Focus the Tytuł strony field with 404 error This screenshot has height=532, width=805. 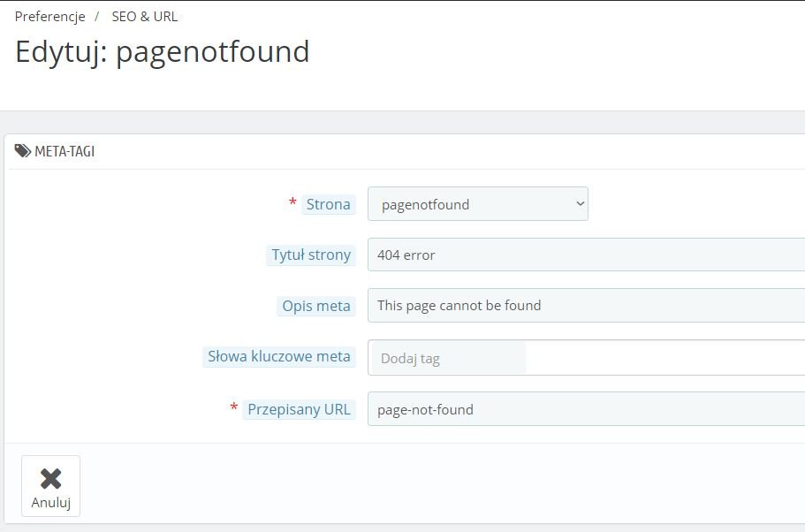(585, 255)
